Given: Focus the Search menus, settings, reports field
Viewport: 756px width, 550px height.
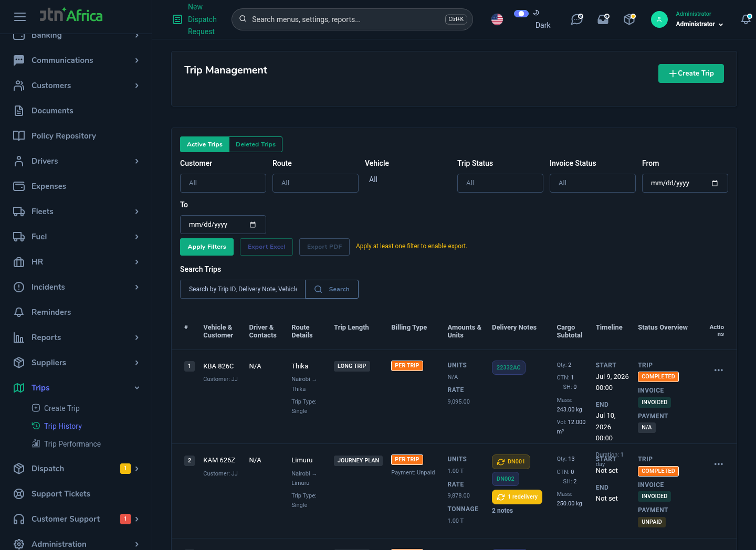Looking at the screenshot, I should 352,19.
